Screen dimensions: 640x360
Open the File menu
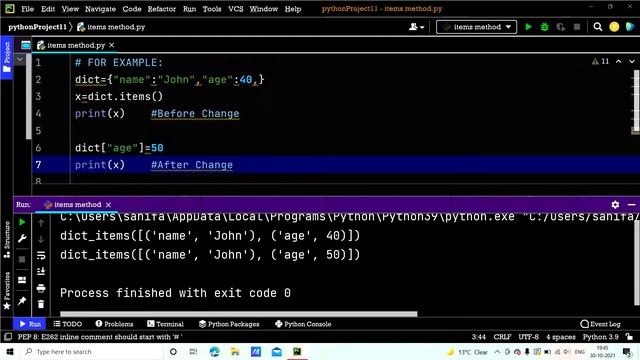coord(27,9)
